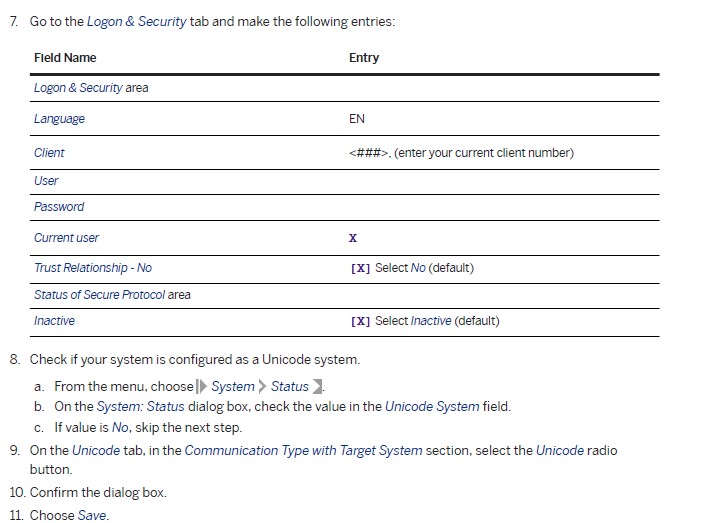
Task: Click the Password field name
Action: pos(59,207)
